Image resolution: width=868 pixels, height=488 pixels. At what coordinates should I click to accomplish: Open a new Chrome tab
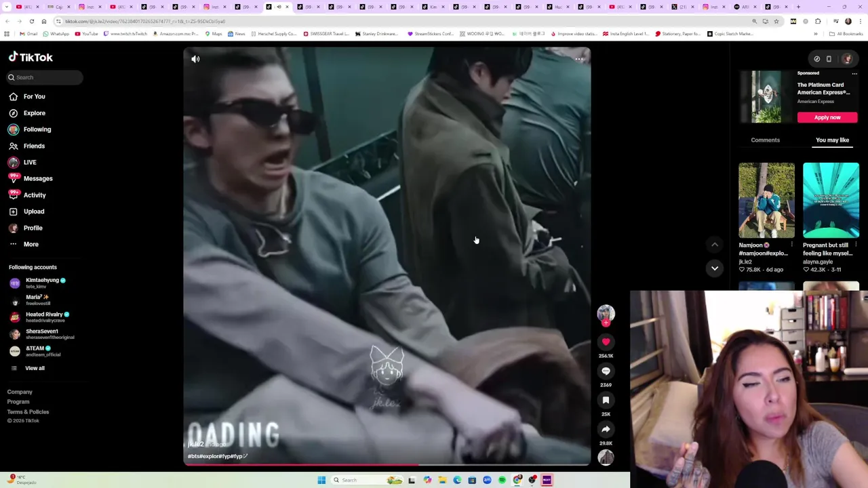(x=798, y=7)
